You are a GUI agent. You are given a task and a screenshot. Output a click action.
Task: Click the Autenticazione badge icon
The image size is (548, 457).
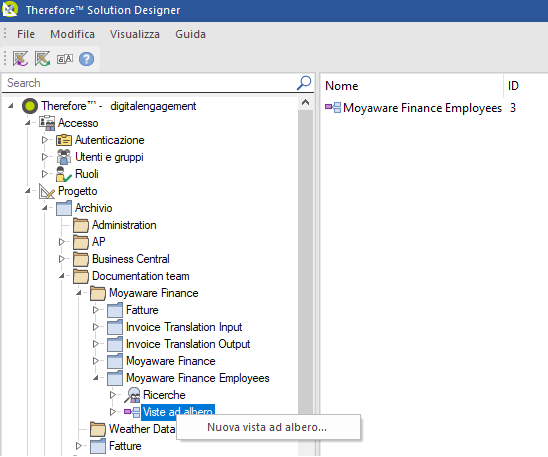click(64, 140)
